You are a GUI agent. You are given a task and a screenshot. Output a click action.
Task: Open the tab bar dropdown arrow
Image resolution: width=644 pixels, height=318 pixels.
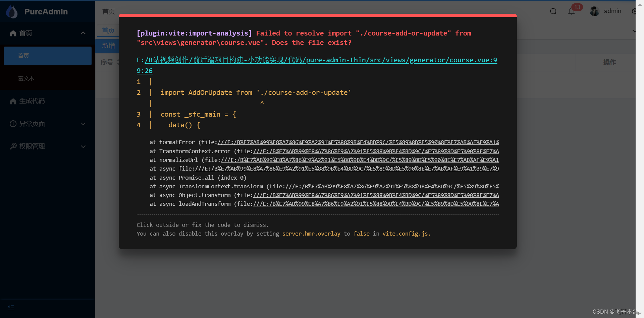tap(634, 31)
